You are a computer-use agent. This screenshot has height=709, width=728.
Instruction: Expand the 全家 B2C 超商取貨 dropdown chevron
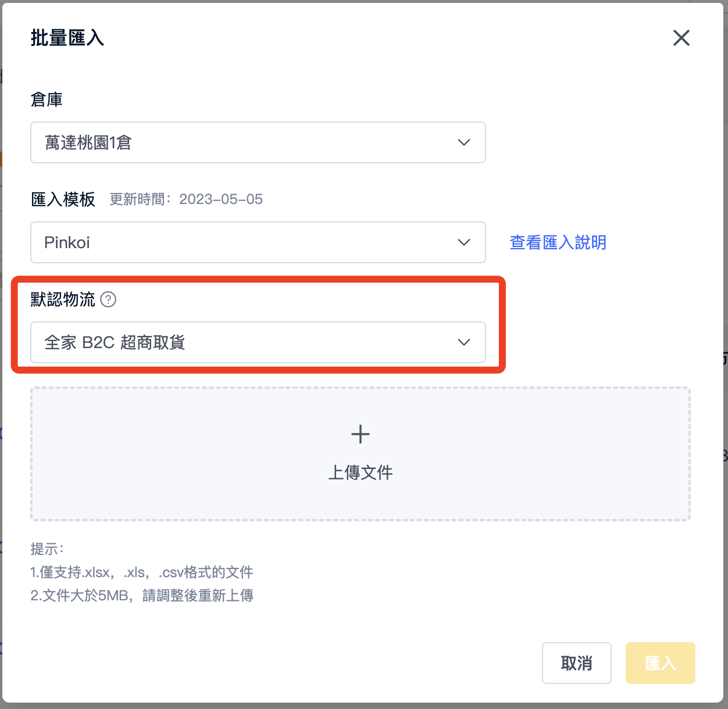click(463, 342)
